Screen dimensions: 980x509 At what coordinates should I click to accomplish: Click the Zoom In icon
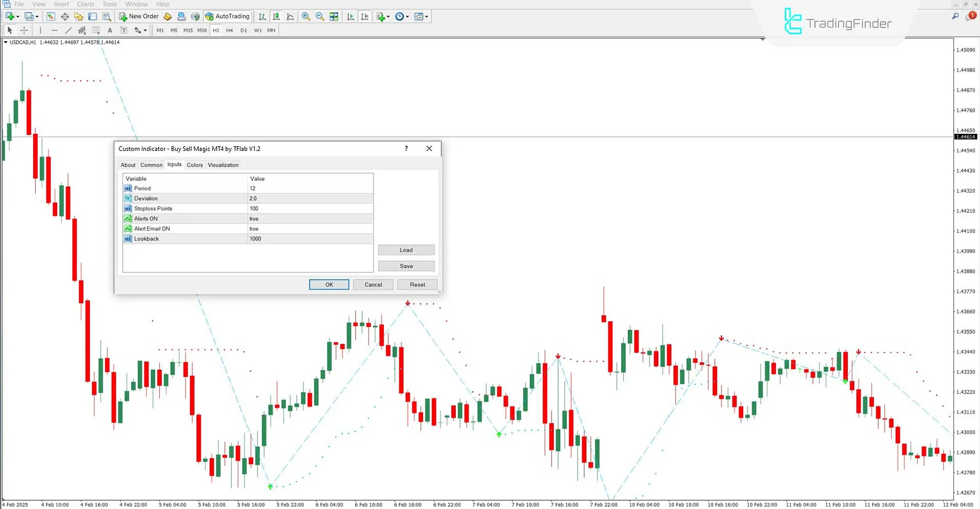pos(305,16)
